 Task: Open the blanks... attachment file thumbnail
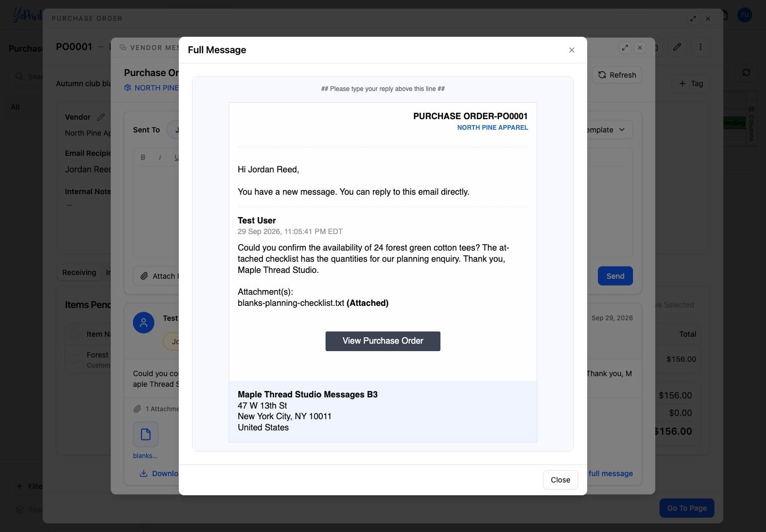[x=146, y=435]
